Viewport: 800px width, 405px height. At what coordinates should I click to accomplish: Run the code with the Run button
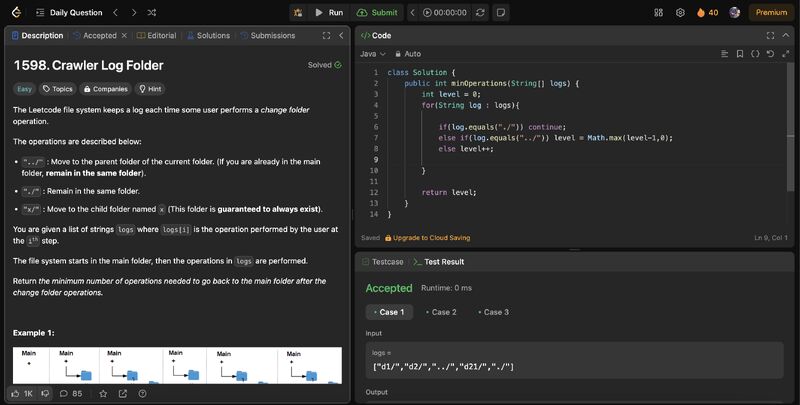tap(327, 13)
